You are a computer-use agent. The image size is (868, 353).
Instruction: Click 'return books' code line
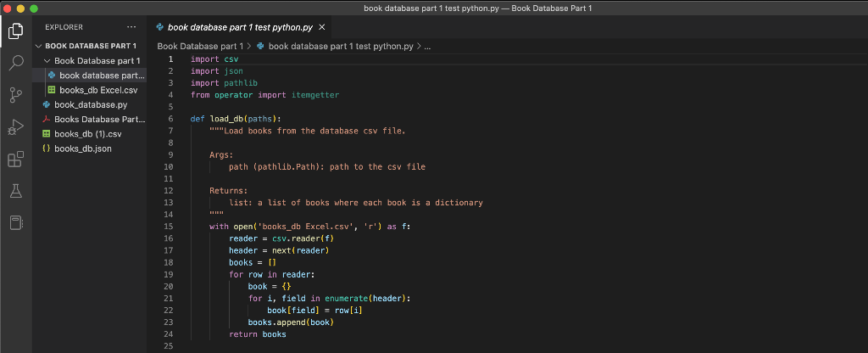pos(258,334)
